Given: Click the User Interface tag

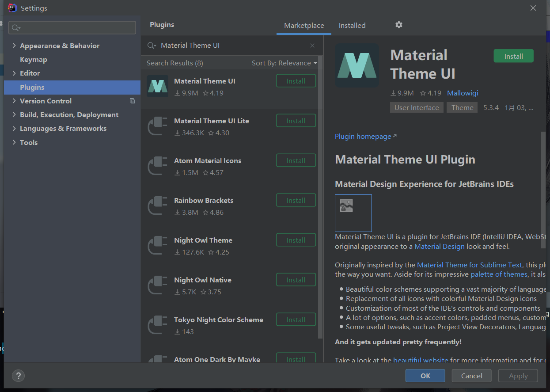Looking at the screenshot, I should click(417, 107).
